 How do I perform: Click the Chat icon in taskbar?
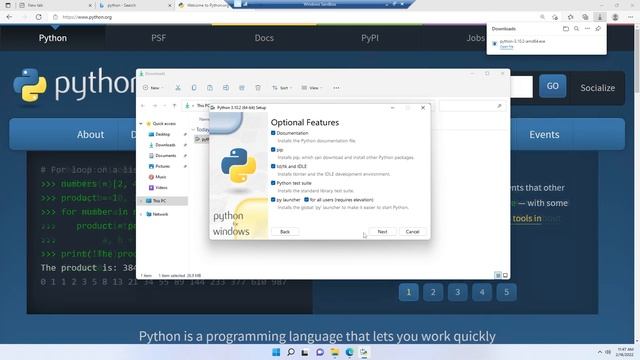click(x=320, y=352)
